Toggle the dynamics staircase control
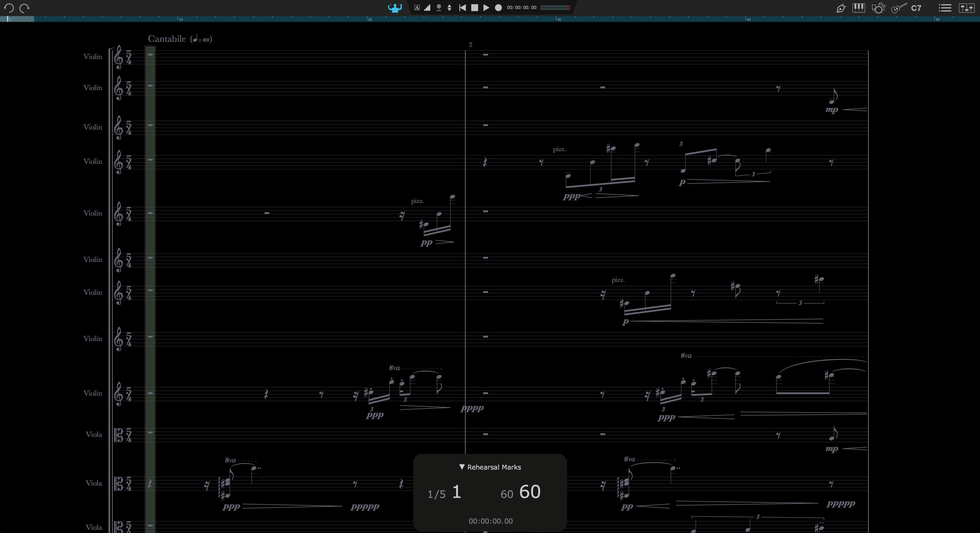 click(427, 7)
